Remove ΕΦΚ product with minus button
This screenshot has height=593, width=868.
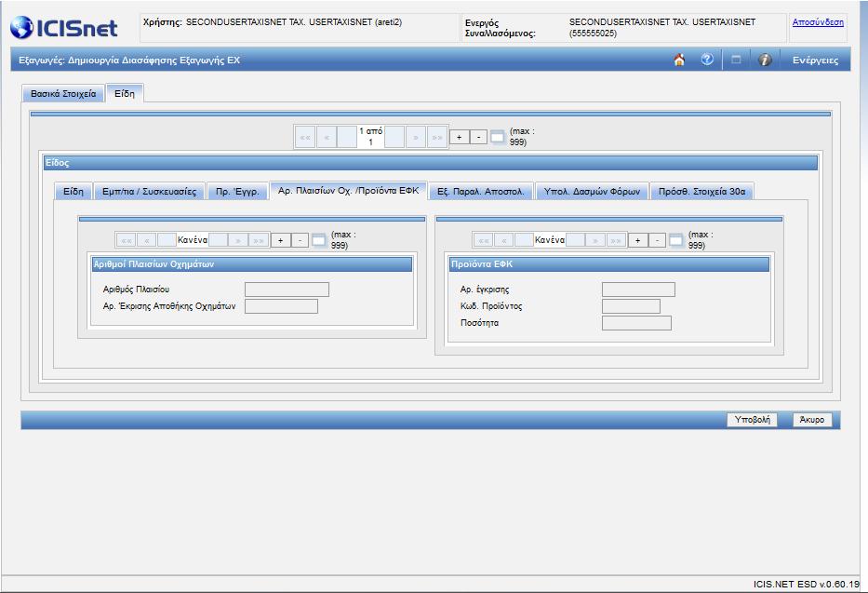coord(657,240)
